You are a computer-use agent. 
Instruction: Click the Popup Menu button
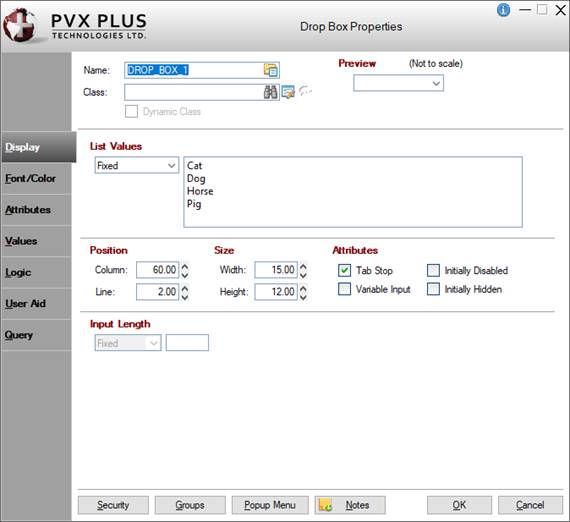point(270,505)
